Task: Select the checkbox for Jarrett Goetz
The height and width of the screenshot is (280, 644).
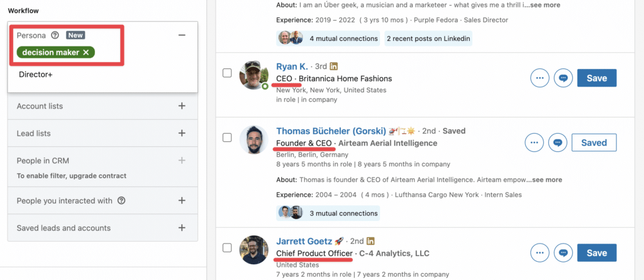Action: (x=227, y=247)
